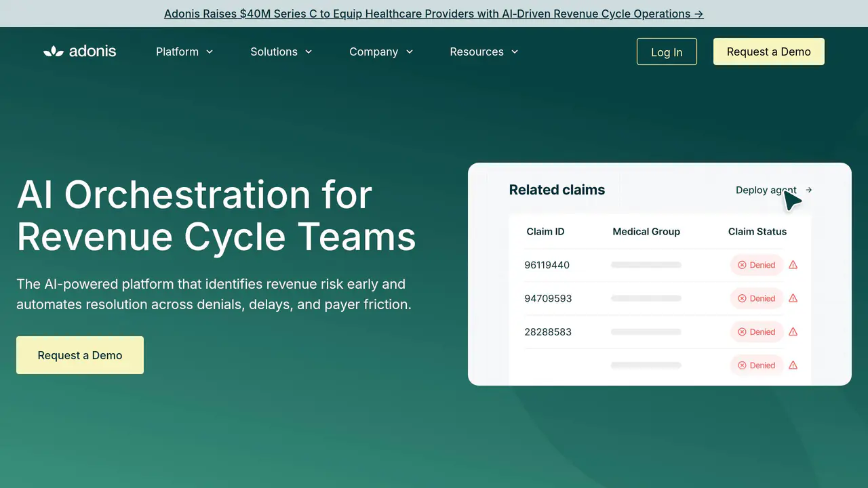Click the AI-powered platform description paragraph

214,294
